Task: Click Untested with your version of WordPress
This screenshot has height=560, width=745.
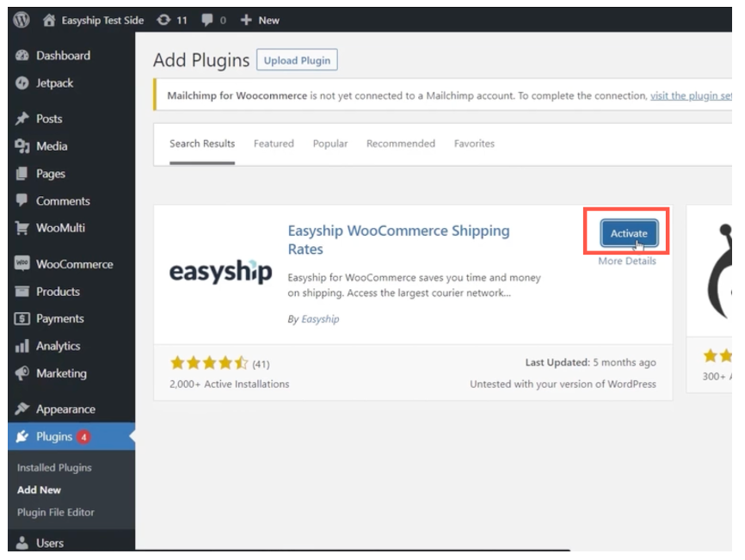Action: [563, 384]
